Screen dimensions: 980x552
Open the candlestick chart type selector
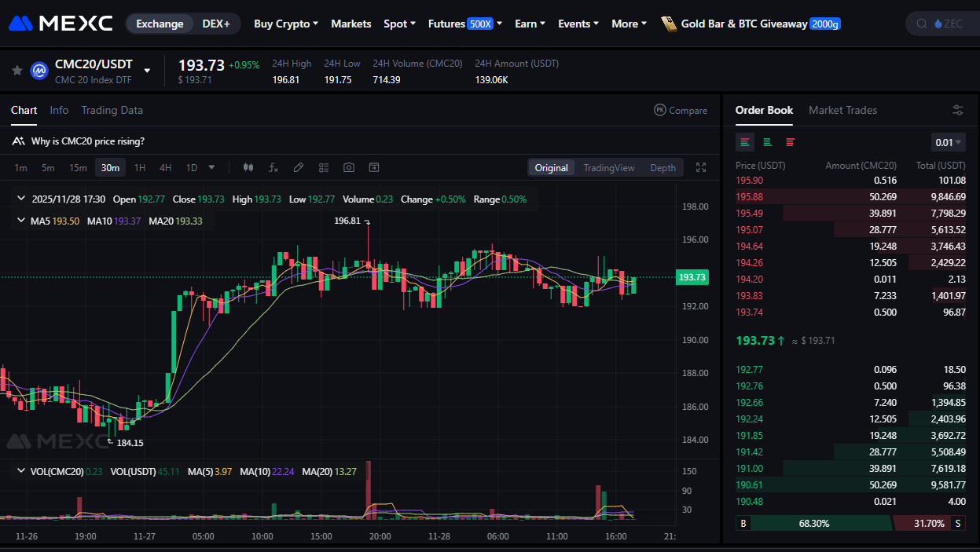248,167
